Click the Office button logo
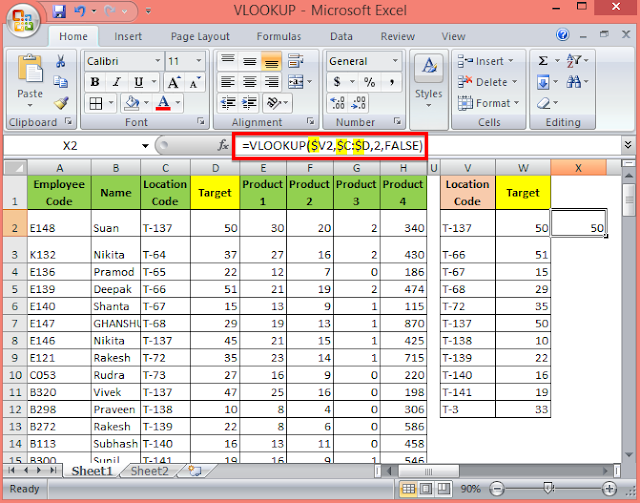 tap(22, 20)
